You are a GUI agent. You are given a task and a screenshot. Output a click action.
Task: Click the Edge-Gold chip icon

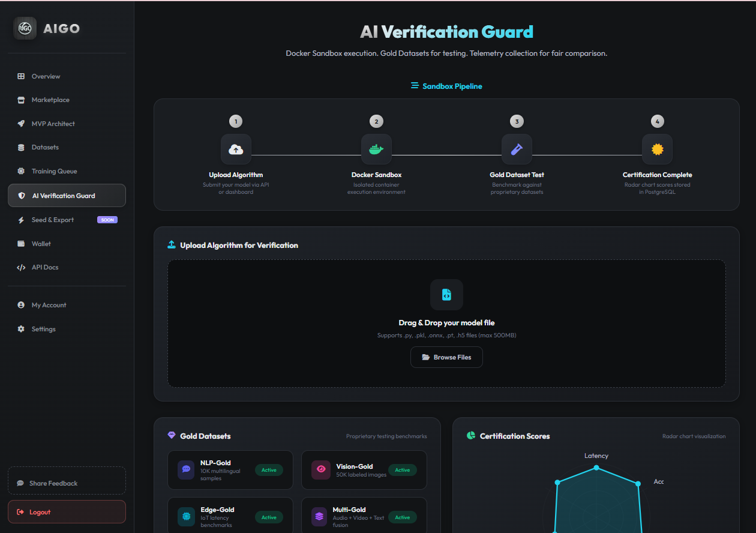point(186,516)
